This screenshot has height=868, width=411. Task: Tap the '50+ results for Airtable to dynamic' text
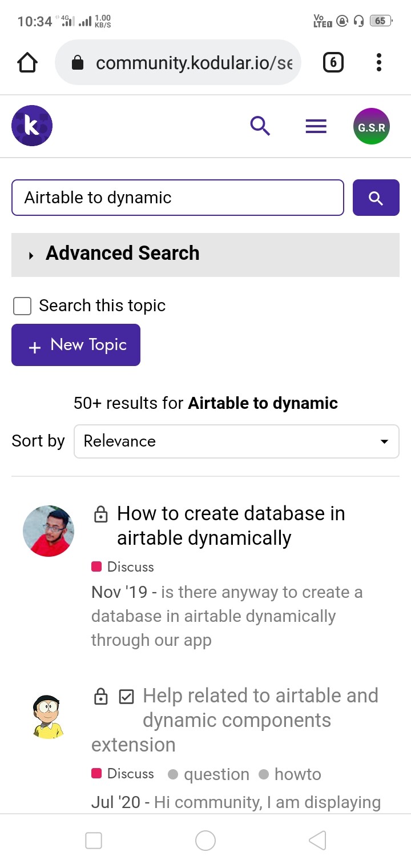pos(205,403)
